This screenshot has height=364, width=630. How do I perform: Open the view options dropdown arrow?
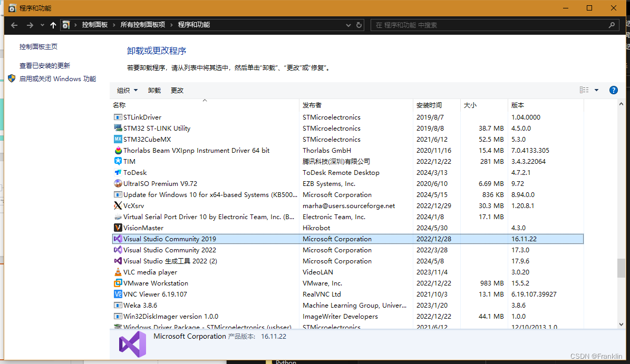pos(595,90)
